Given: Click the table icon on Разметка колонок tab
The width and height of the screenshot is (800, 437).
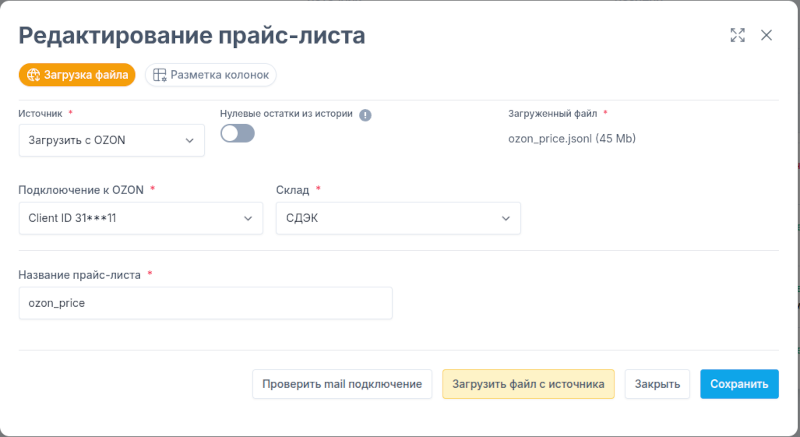Looking at the screenshot, I should [x=160, y=75].
